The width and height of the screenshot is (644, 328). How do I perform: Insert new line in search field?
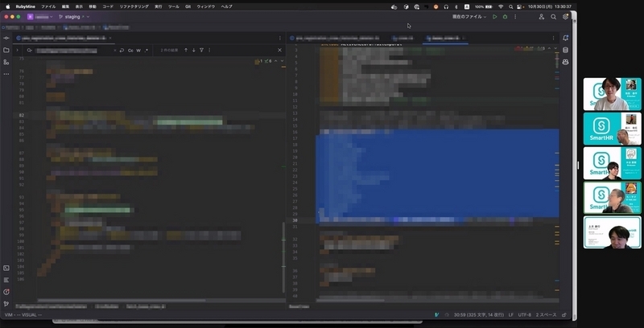pos(122,51)
